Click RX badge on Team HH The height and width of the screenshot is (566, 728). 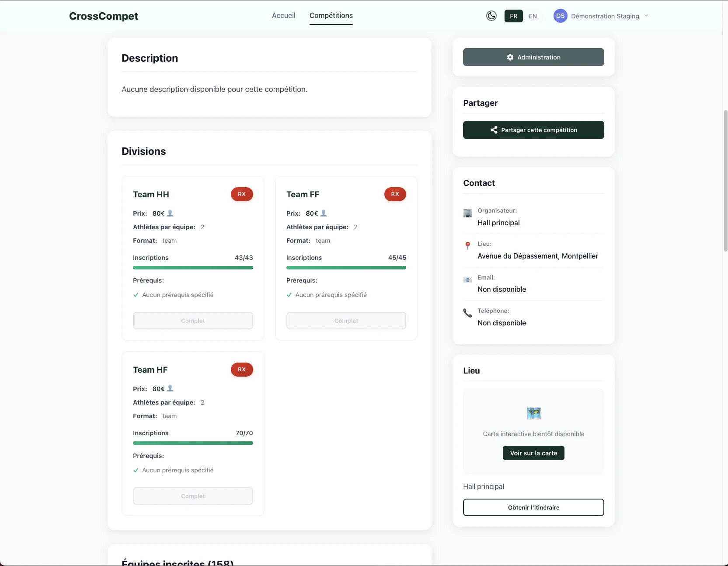tap(242, 194)
